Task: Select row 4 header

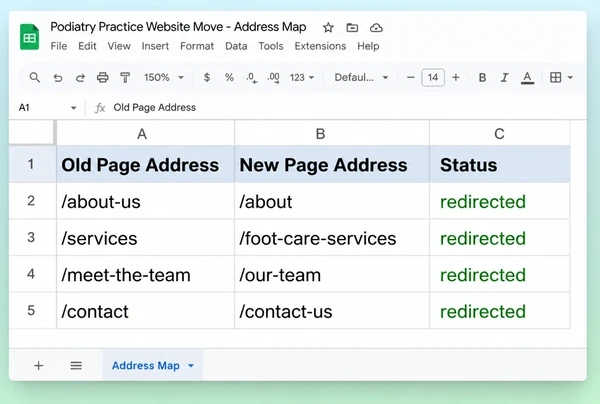Action: (x=33, y=274)
